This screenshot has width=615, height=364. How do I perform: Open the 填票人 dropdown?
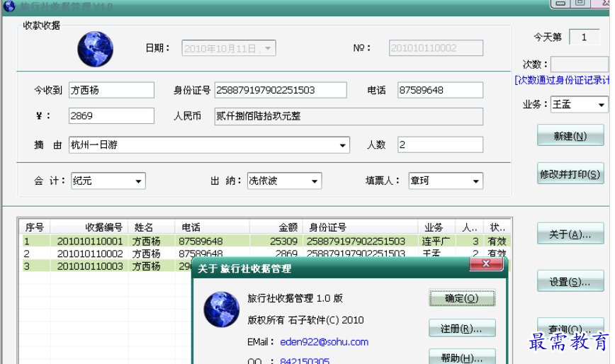[475, 181]
